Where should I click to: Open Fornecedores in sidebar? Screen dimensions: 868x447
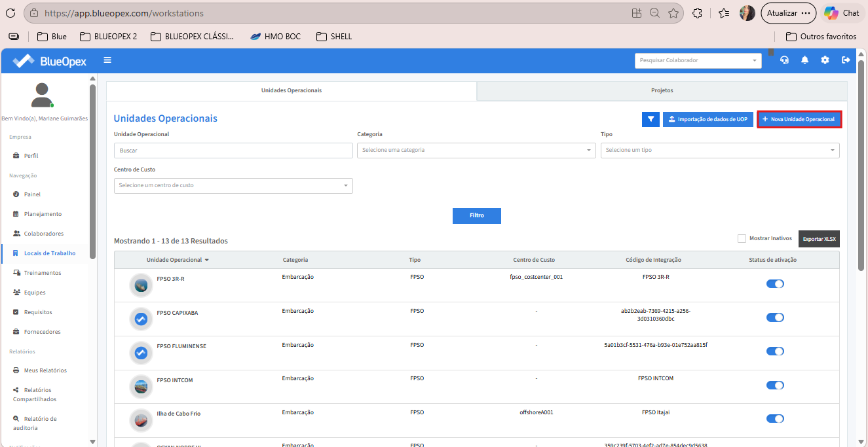pyautogui.click(x=42, y=332)
